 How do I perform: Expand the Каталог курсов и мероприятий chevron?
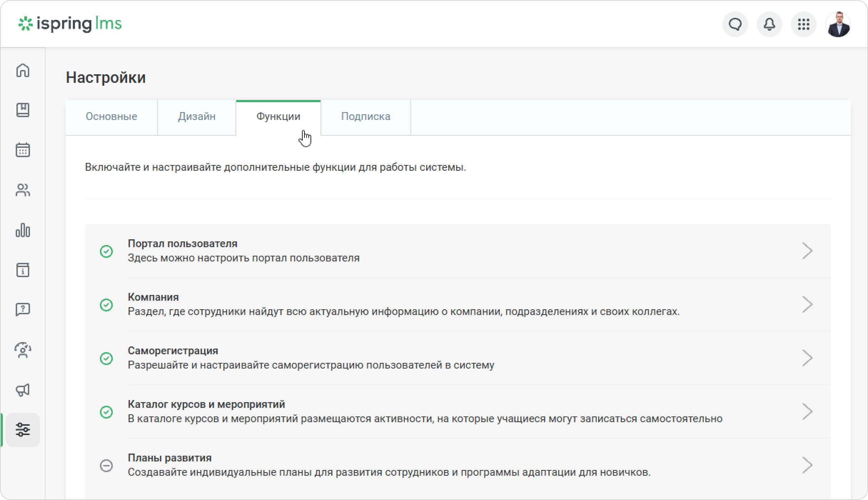click(x=807, y=411)
